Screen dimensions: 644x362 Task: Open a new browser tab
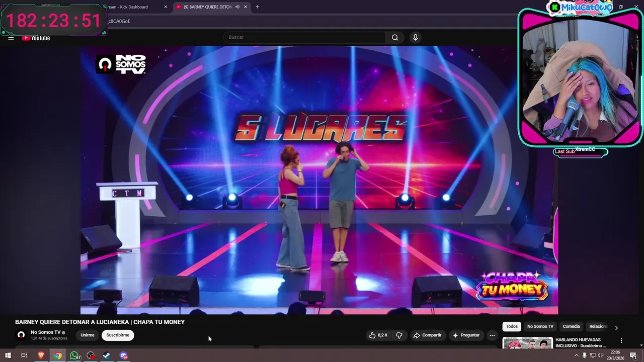coord(258,7)
